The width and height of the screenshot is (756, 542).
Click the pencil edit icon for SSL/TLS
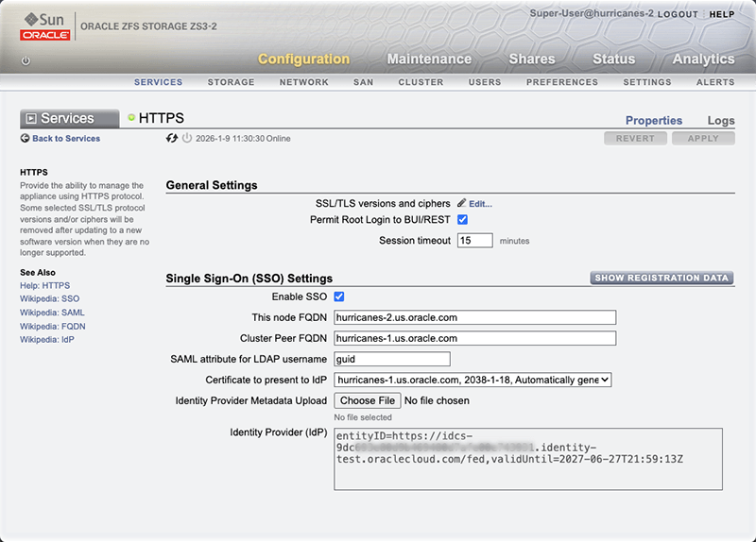(x=461, y=203)
